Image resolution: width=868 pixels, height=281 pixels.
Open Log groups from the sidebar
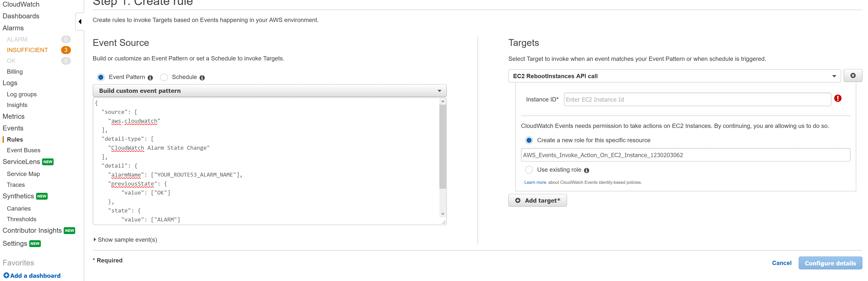21,94
